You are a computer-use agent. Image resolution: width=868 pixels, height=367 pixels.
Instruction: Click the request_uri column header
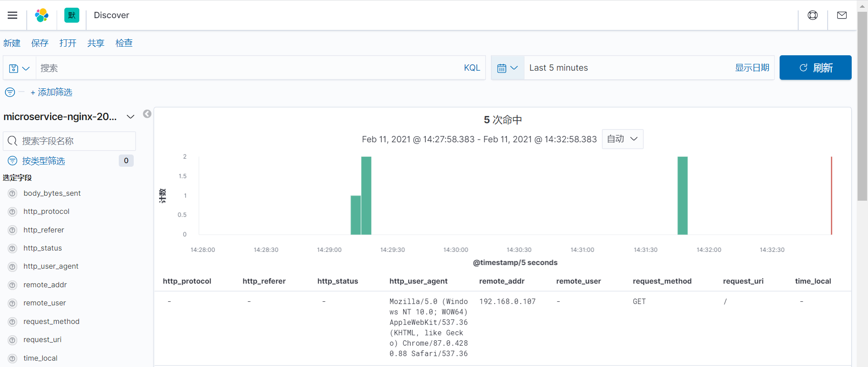point(743,281)
